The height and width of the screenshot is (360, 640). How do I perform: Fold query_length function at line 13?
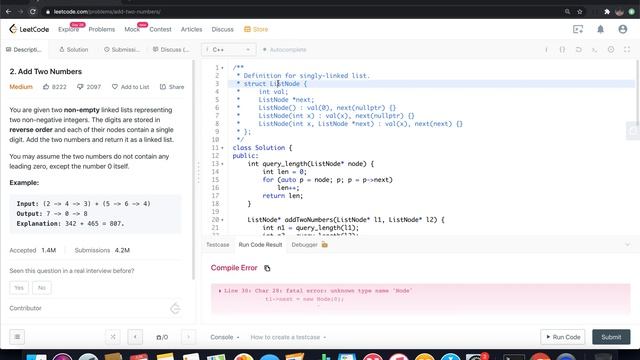pos(222,164)
